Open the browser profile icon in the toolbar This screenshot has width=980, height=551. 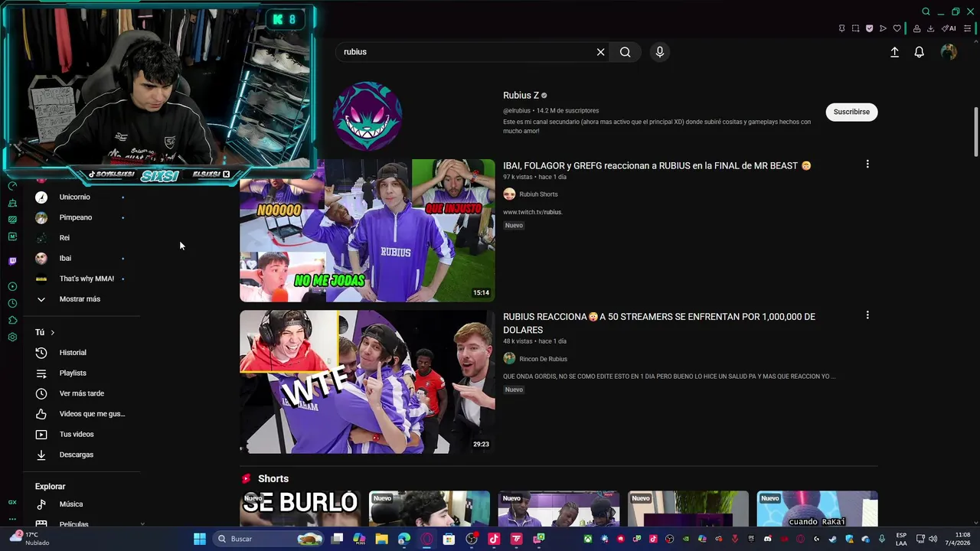pyautogui.click(x=916, y=28)
